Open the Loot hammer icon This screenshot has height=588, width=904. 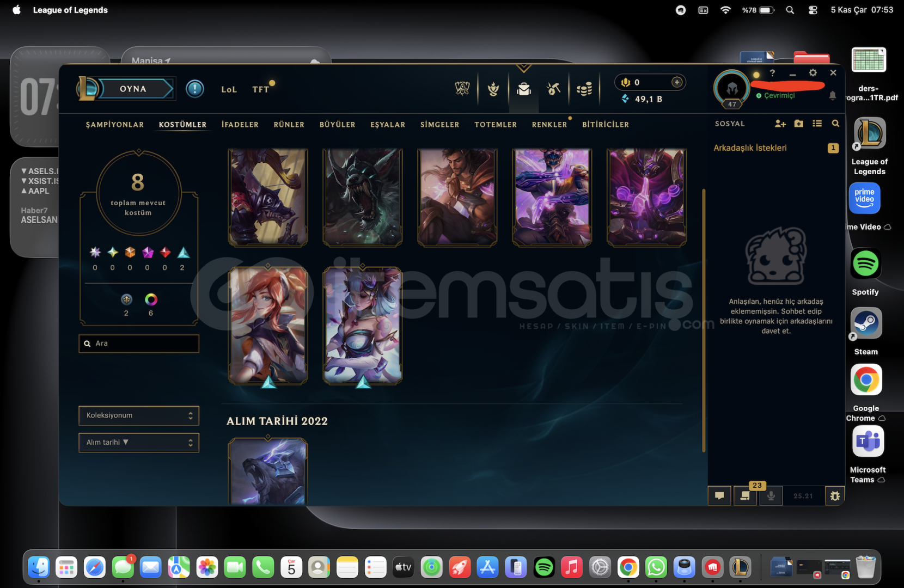tap(554, 89)
